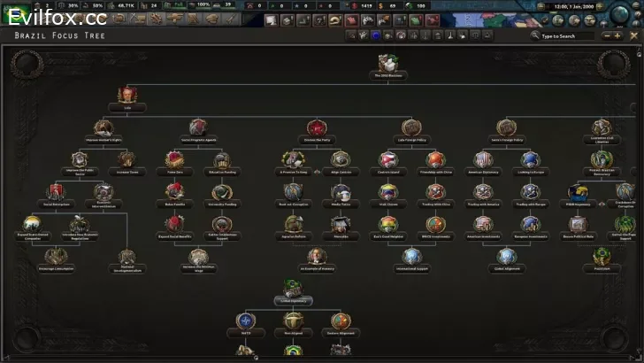The width and height of the screenshot is (644, 363).
Task: Click The 2002 Elections root focus
Action: coord(386,63)
